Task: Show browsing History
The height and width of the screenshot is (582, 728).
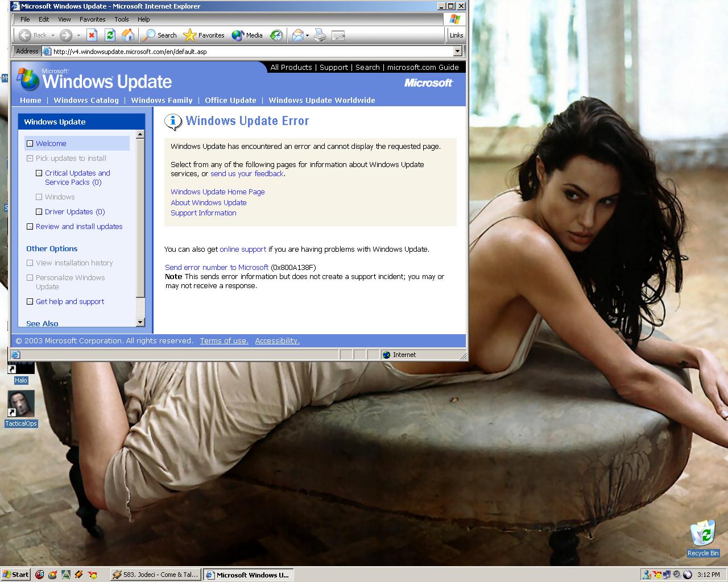Action: [276, 35]
